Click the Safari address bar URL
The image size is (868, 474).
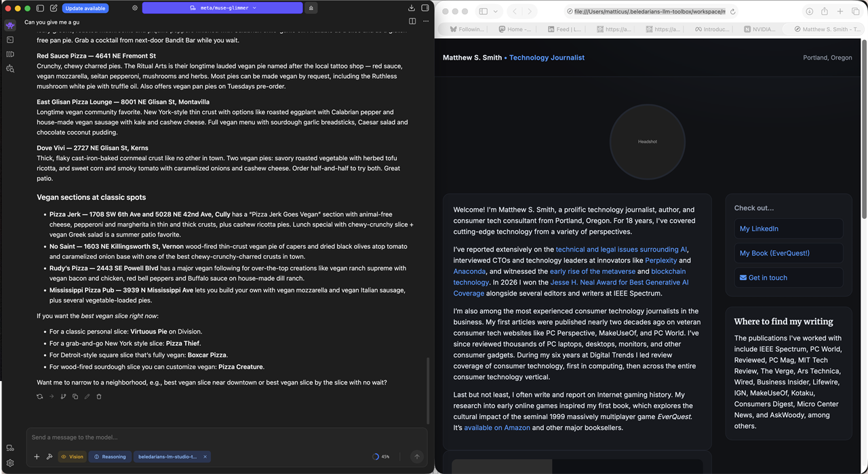[649, 12]
